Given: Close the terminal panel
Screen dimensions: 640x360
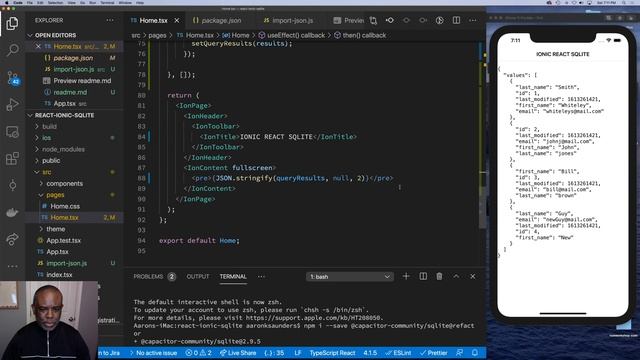Looking at the screenshot, I should 473,276.
